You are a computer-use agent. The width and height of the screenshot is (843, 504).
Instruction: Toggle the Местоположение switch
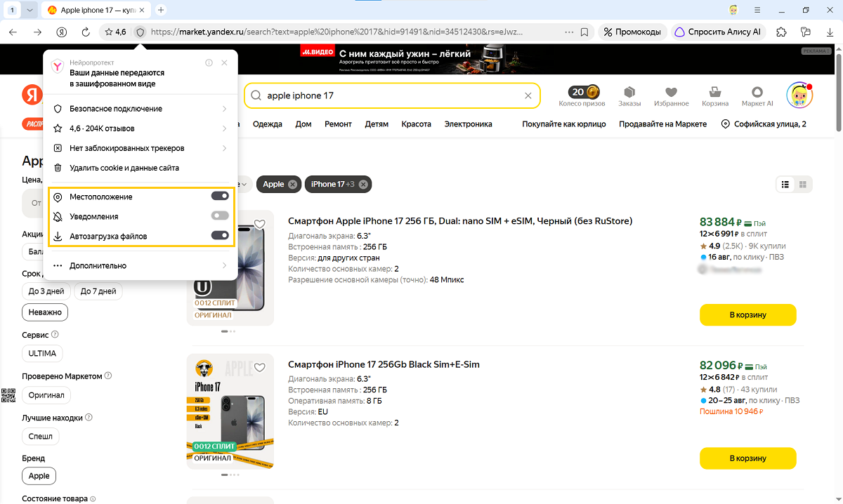[x=220, y=197]
